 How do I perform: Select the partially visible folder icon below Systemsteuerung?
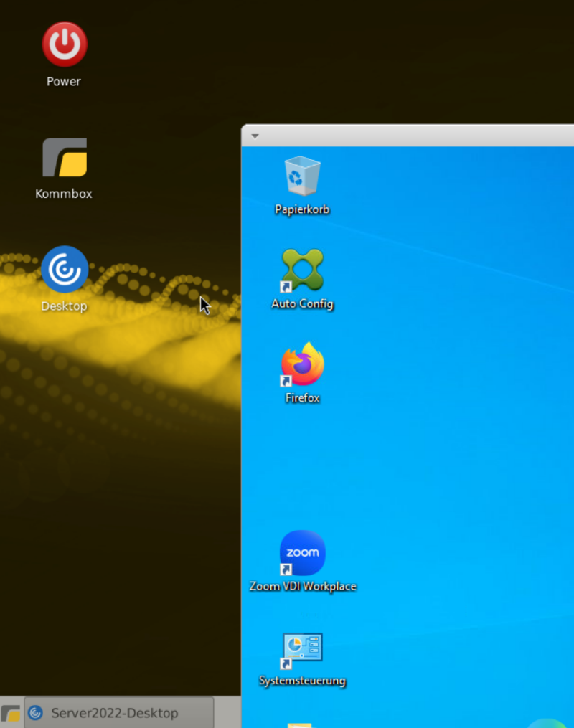(300, 724)
